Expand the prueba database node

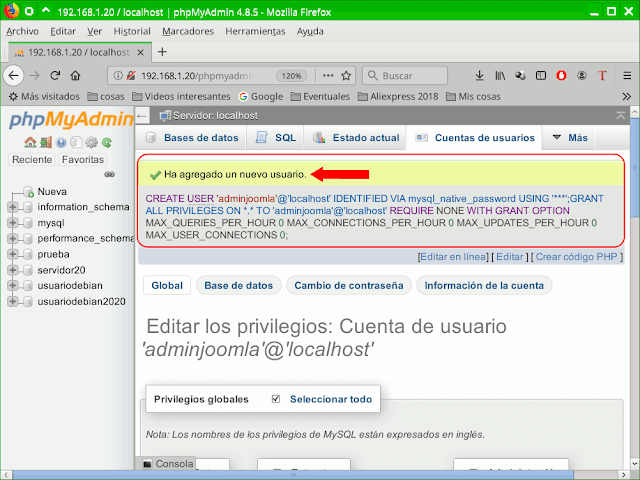13,254
